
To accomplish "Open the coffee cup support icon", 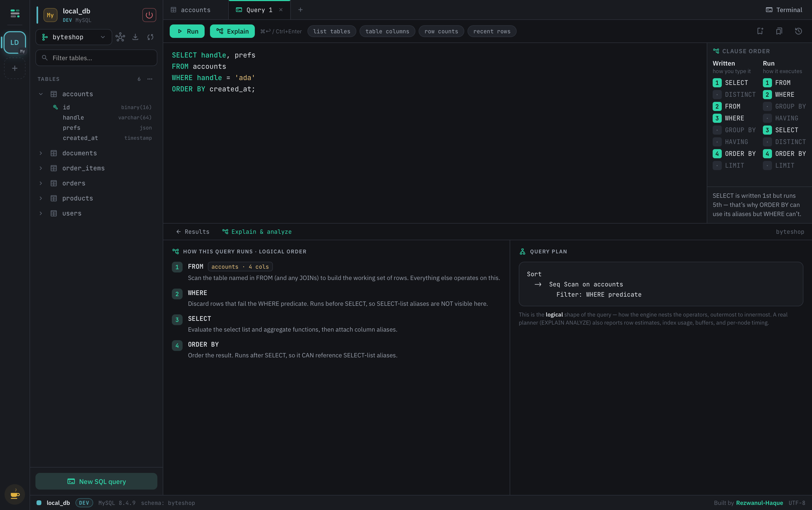I will pos(15,494).
